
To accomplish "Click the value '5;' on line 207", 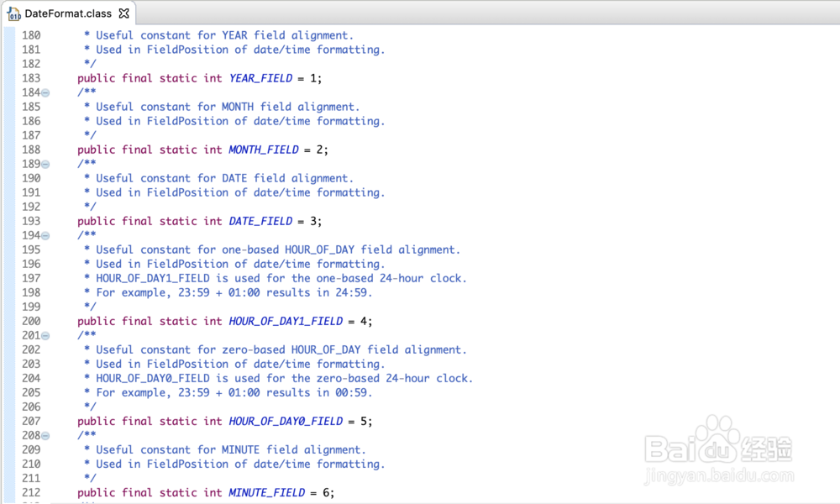I will [366, 421].
